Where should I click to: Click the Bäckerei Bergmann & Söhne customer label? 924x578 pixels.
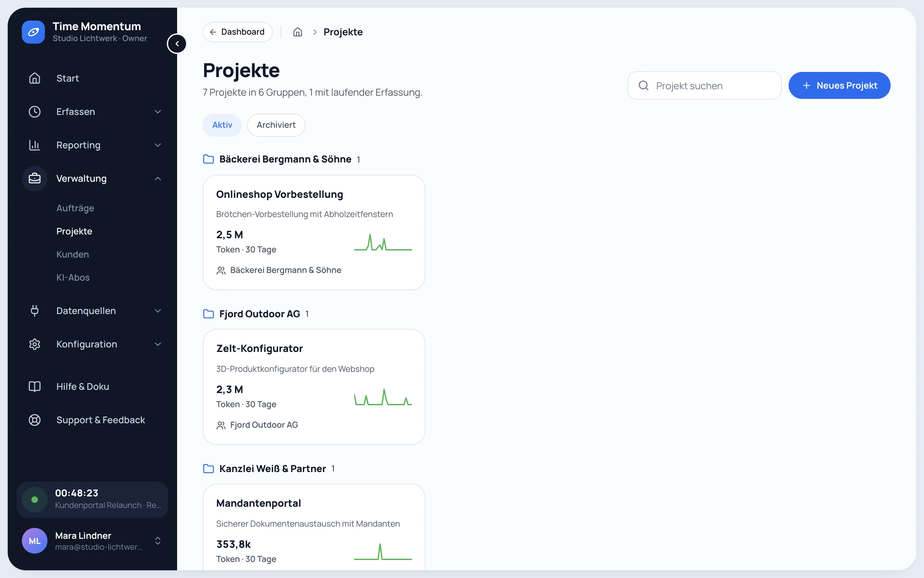coord(286,270)
